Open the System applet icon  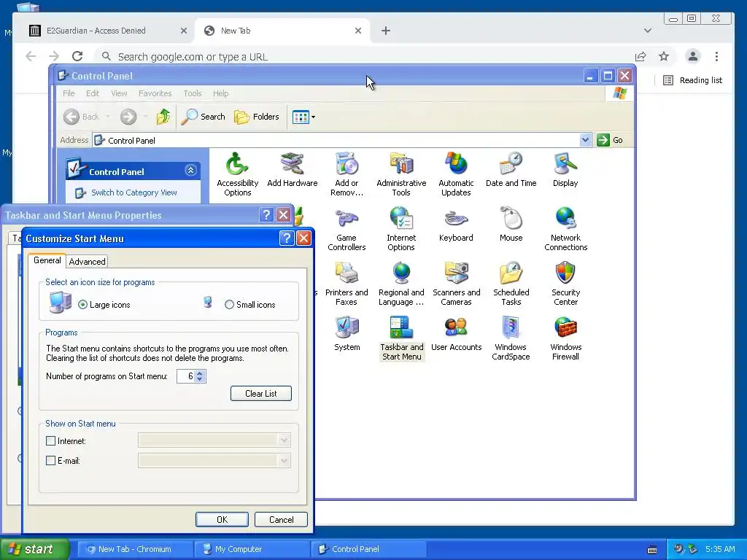coord(347,334)
